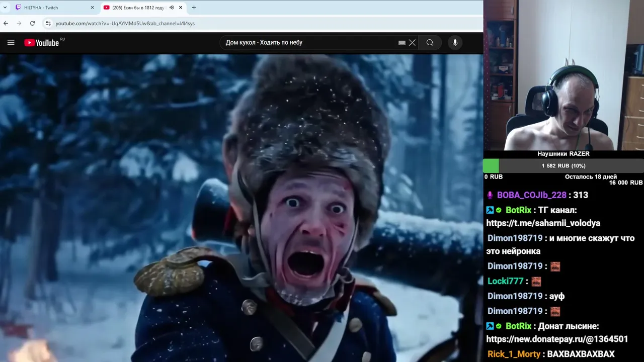
Task: Click the youtube.com address bar URL
Action: [x=125, y=23]
